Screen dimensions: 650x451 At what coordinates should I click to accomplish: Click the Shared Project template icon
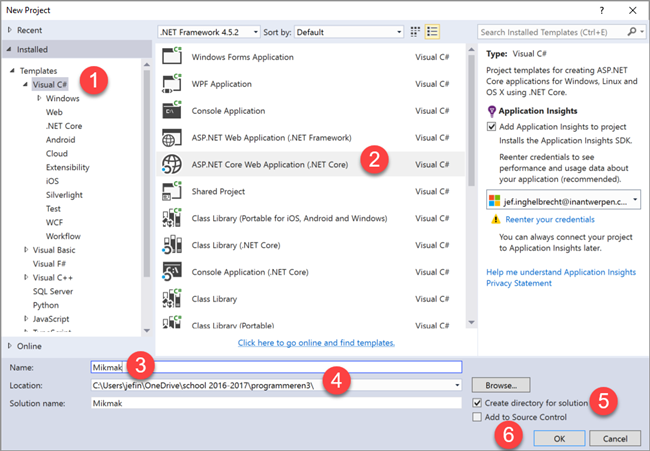point(172,191)
